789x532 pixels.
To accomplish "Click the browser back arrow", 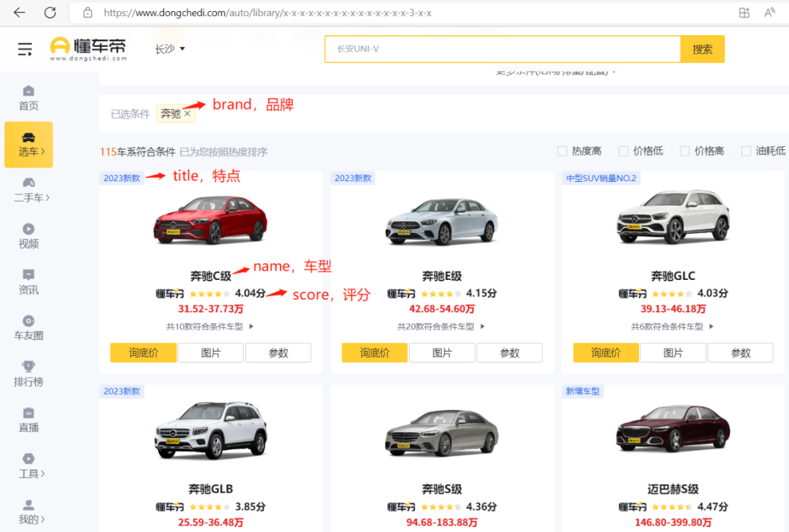I will click(19, 12).
